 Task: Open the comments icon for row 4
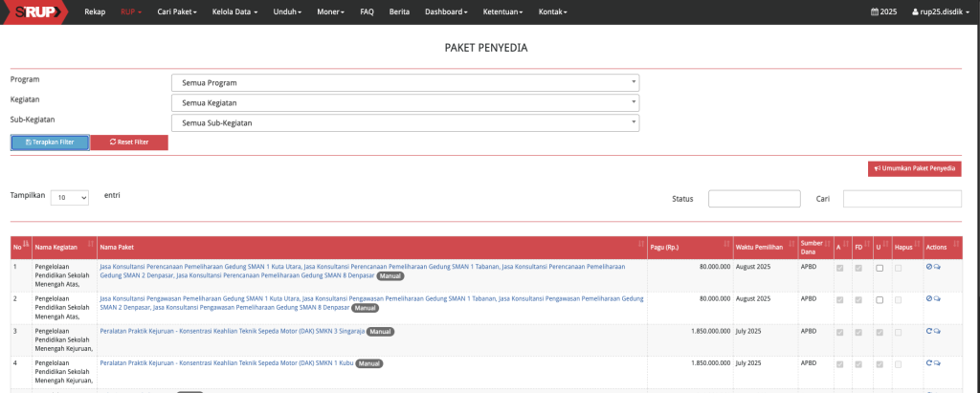(x=937, y=363)
